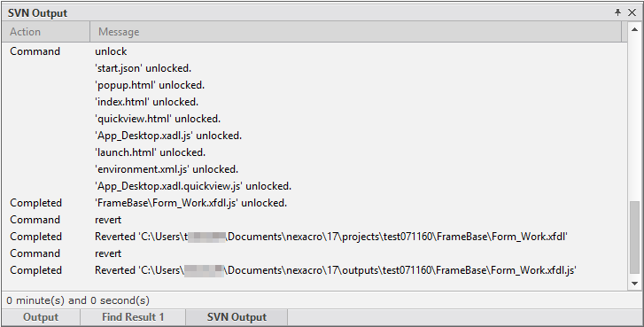Viewport: 644px width, 327px height.
Task: Close the SVN Output panel
Action: [632, 12]
